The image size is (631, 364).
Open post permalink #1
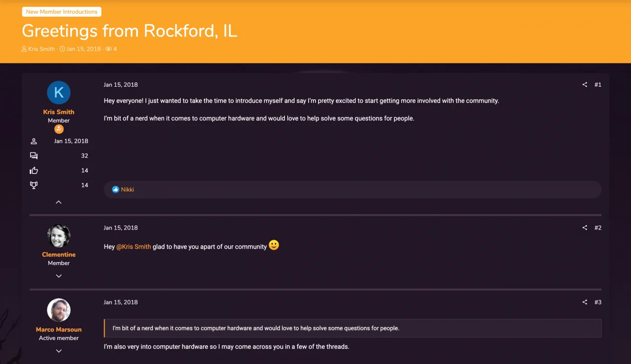[597, 85]
